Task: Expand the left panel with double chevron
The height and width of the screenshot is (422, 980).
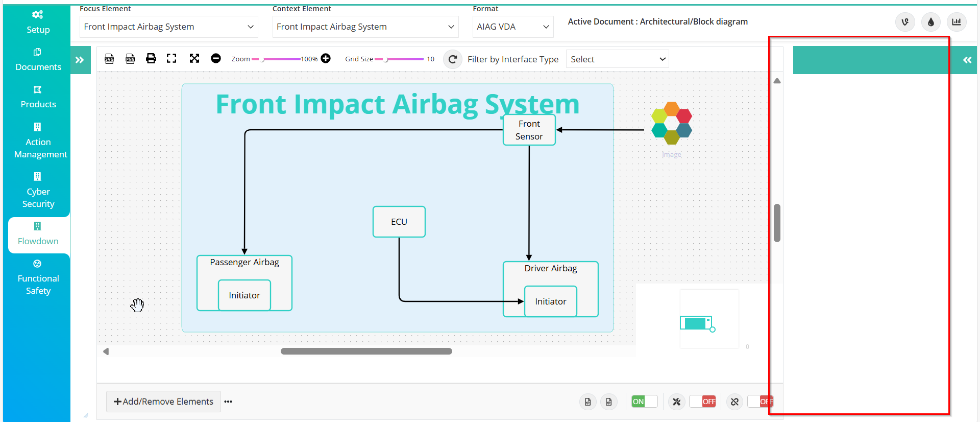Action: (80, 60)
